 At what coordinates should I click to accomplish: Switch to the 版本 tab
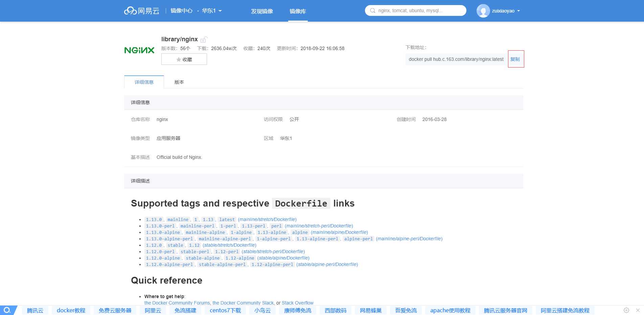pos(179,82)
